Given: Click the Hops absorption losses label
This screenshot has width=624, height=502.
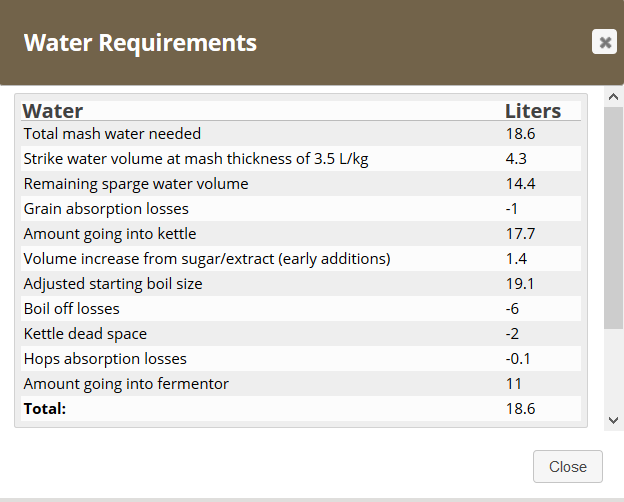Looking at the screenshot, I should click(x=105, y=359).
